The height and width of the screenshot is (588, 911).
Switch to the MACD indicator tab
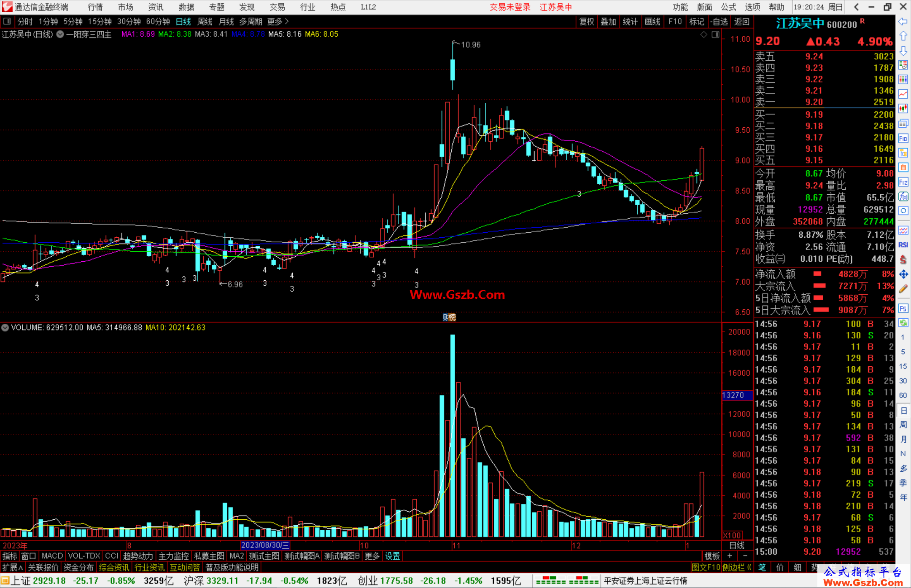(x=52, y=556)
